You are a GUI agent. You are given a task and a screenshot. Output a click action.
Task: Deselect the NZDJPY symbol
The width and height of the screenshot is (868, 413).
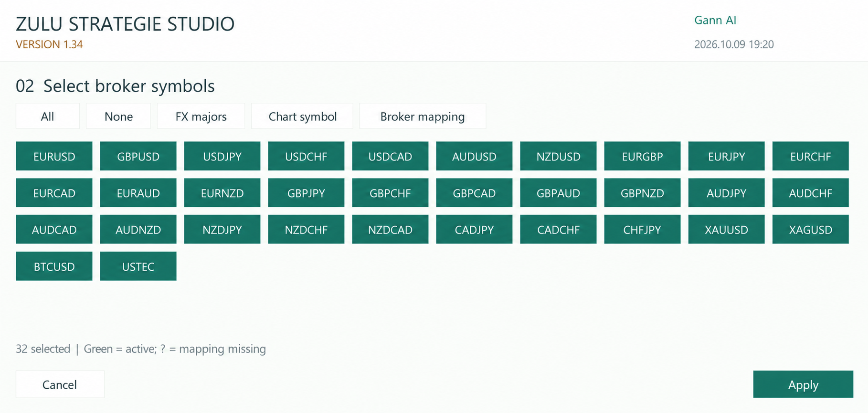pos(222,230)
